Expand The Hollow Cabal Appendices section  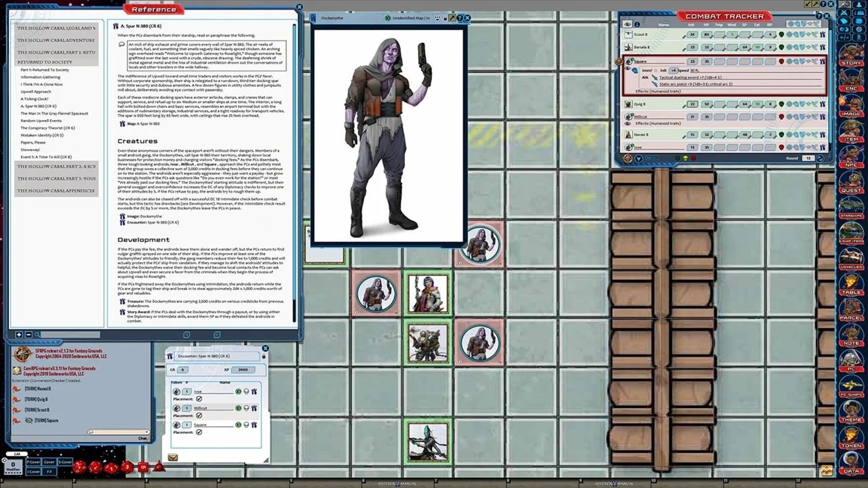pos(56,191)
